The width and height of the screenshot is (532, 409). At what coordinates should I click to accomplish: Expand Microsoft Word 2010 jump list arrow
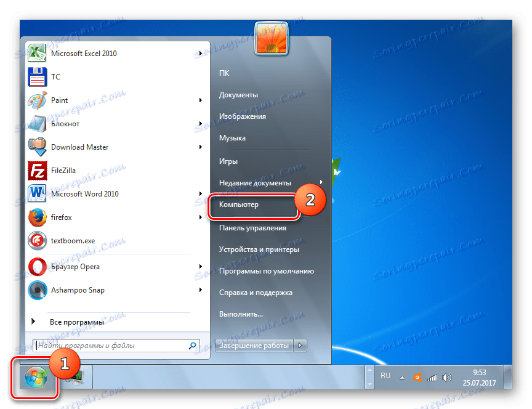click(x=201, y=194)
